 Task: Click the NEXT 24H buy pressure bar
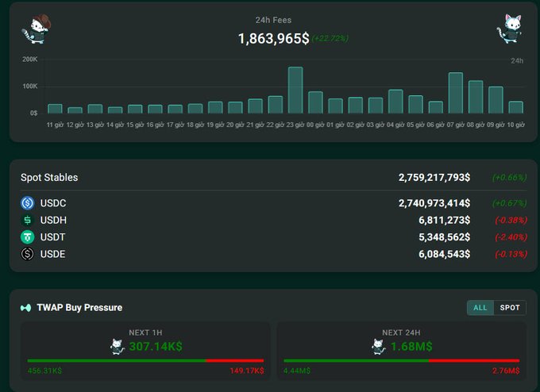point(402,361)
